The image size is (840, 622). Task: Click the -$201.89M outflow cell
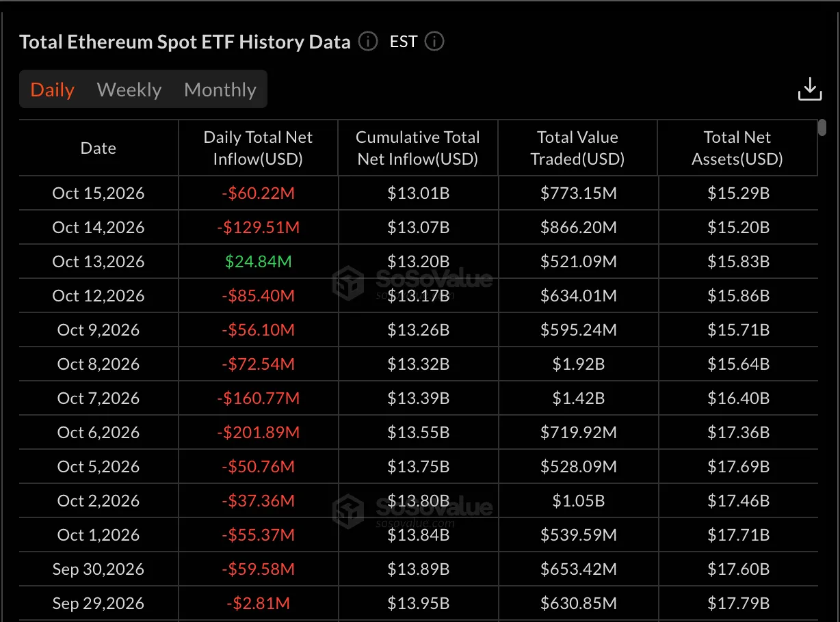click(x=258, y=433)
